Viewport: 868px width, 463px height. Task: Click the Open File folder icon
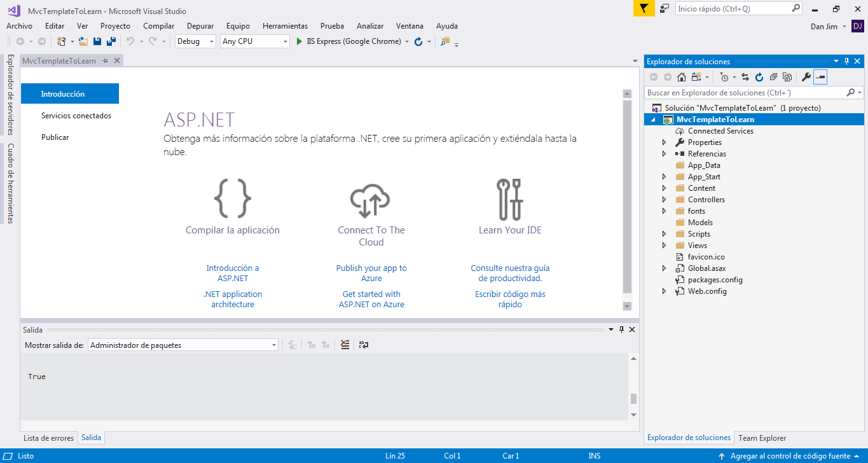83,41
